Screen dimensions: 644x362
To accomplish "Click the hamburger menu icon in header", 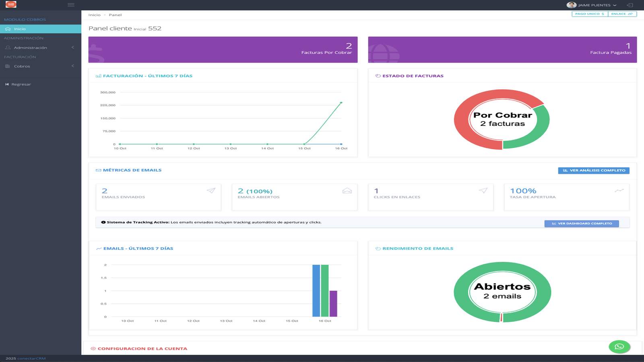I will [71, 5].
